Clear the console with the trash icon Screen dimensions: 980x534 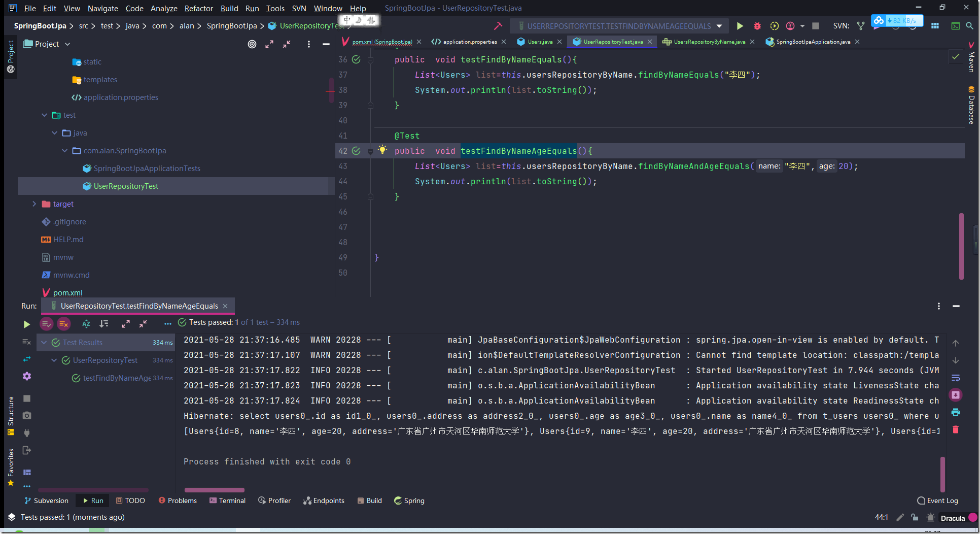click(x=956, y=429)
